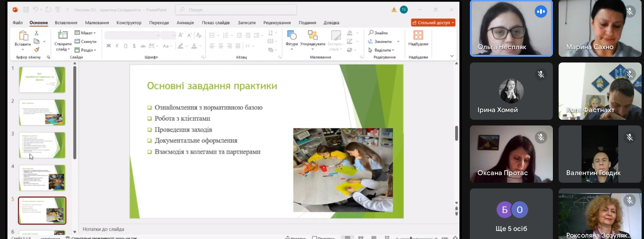
Task: Undo the last action in PowerPoint
Action: (36, 10)
